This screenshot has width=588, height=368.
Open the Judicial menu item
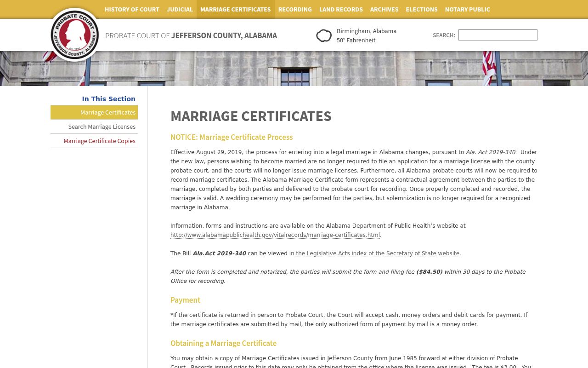pos(180,9)
